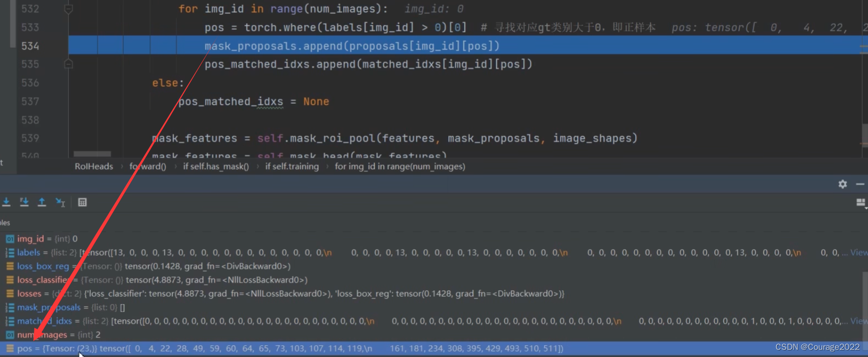Open debug panel settings gear
The width and height of the screenshot is (868, 357).
[842, 184]
